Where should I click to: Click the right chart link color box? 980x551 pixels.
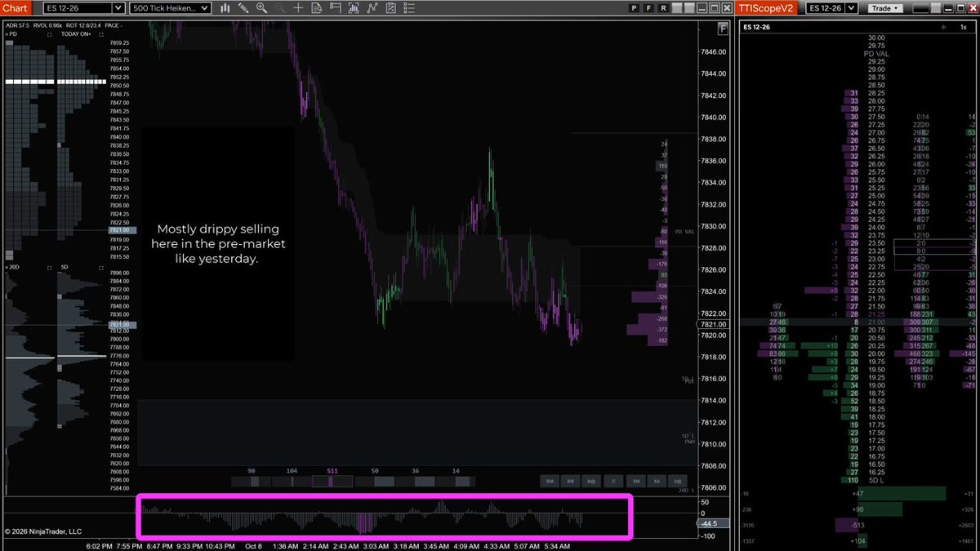tap(691, 8)
